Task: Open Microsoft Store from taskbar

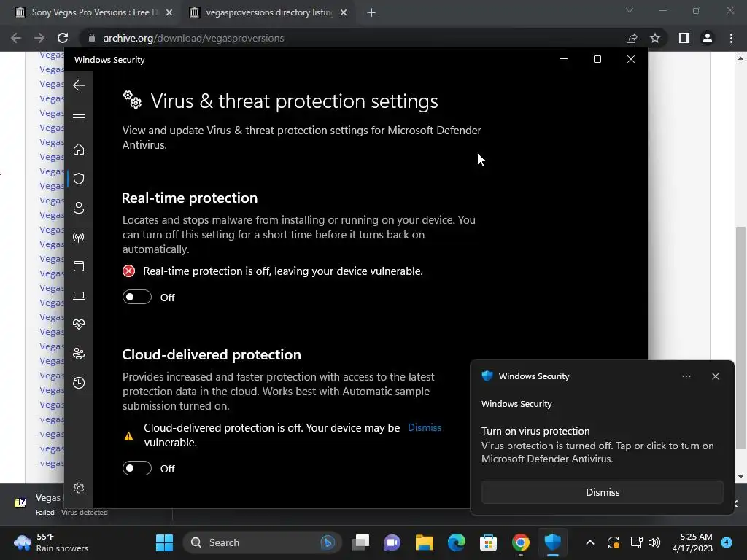Action: click(x=488, y=542)
